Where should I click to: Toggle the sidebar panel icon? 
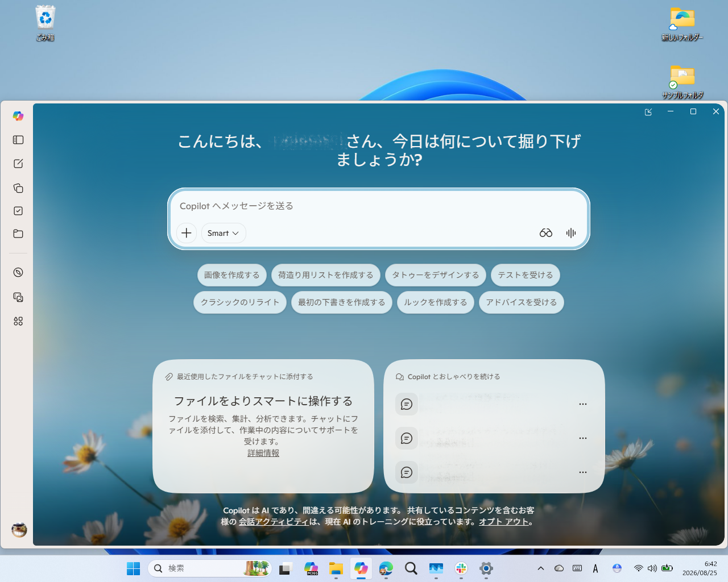coord(18,140)
